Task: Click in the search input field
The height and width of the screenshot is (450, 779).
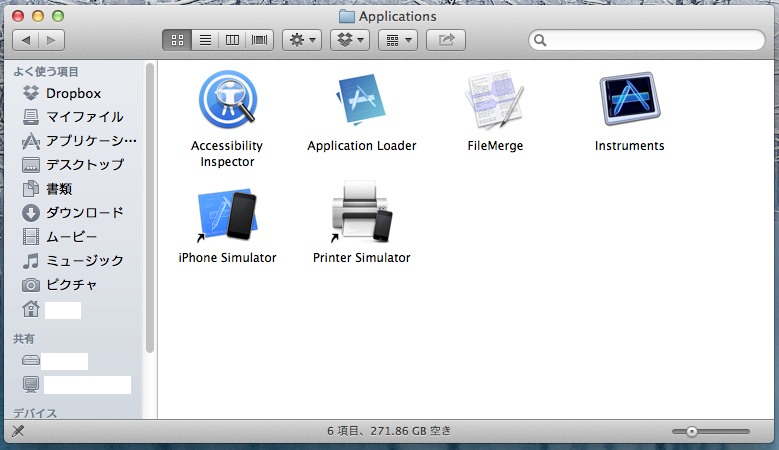Action: [647, 40]
